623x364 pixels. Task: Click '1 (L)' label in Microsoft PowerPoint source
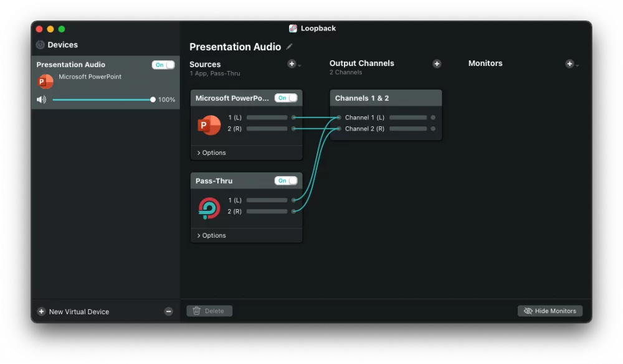[x=235, y=118]
